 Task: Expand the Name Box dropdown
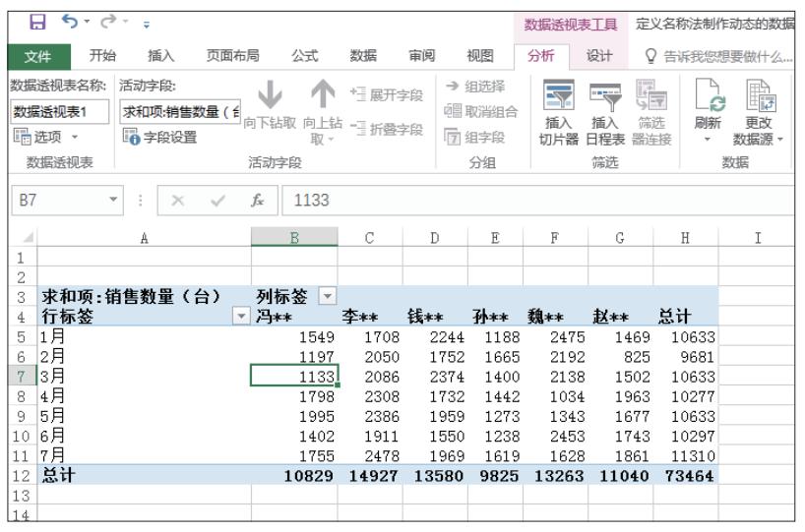(113, 200)
